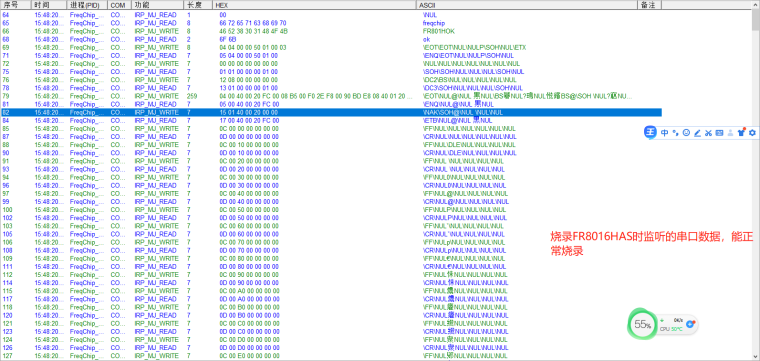Select row 91 in the log

point(331,161)
